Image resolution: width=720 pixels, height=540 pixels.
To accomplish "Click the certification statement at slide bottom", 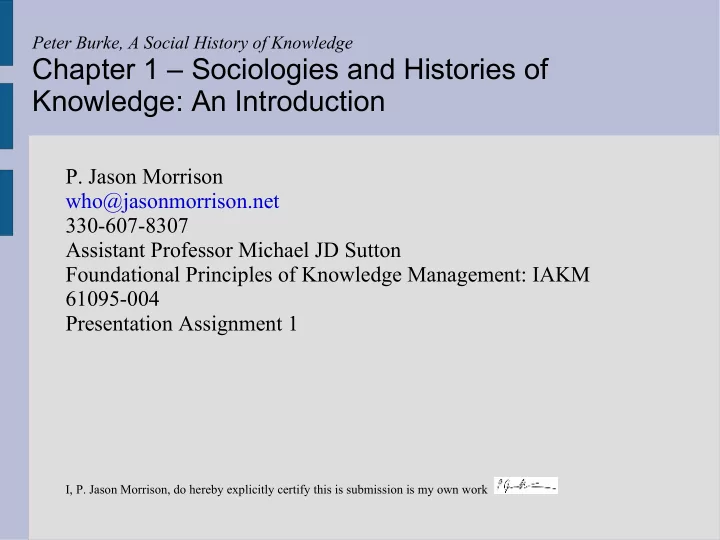I will pyautogui.click(x=276, y=490).
